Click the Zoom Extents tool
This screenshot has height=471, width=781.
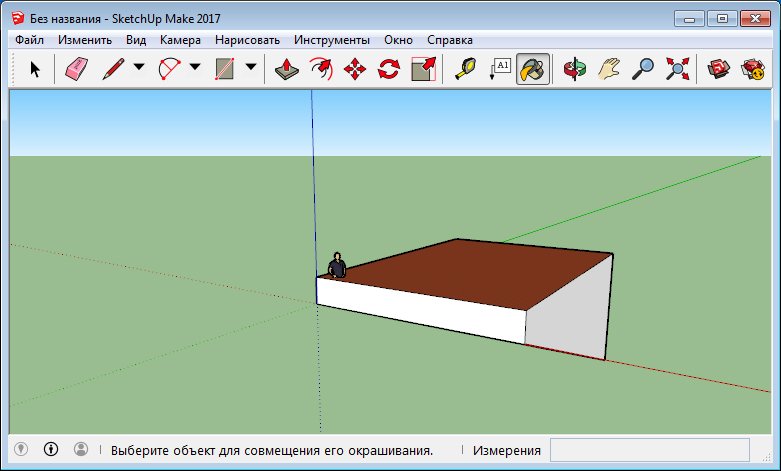click(679, 68)
